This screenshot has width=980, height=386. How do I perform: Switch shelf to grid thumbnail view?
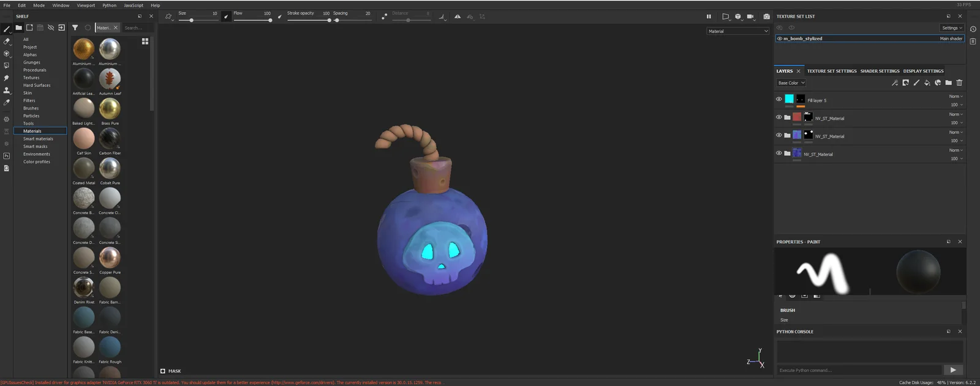[145, 41]
